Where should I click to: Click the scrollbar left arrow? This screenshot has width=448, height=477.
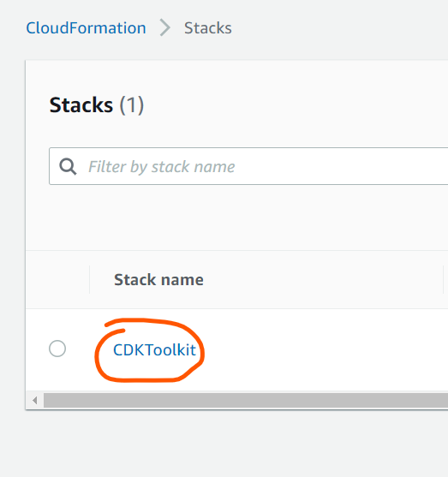pos(35,400)
